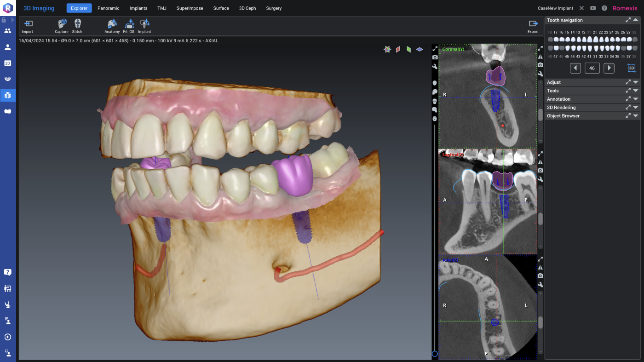Toggle the green coronal plane visibility
Viewport: 644px width, 362px height.
(x=408, y=49)
